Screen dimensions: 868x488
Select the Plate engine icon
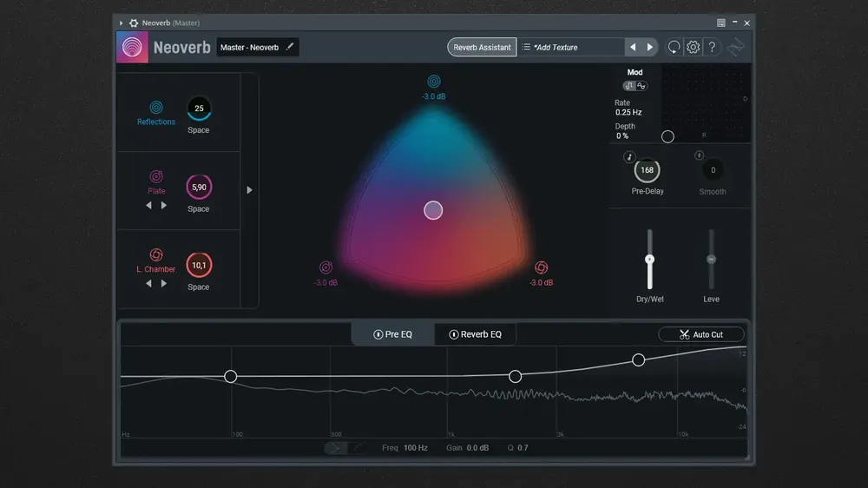(x=156, y=176)
